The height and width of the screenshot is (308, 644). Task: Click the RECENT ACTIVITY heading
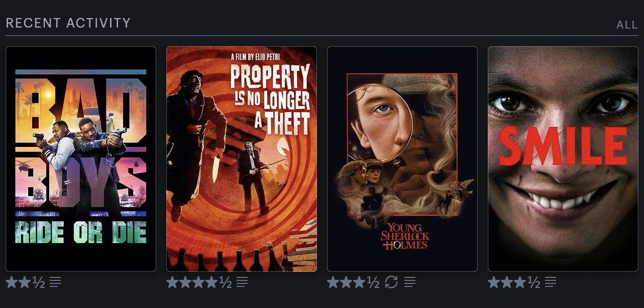pyautogui.click(x=68, y=23)
